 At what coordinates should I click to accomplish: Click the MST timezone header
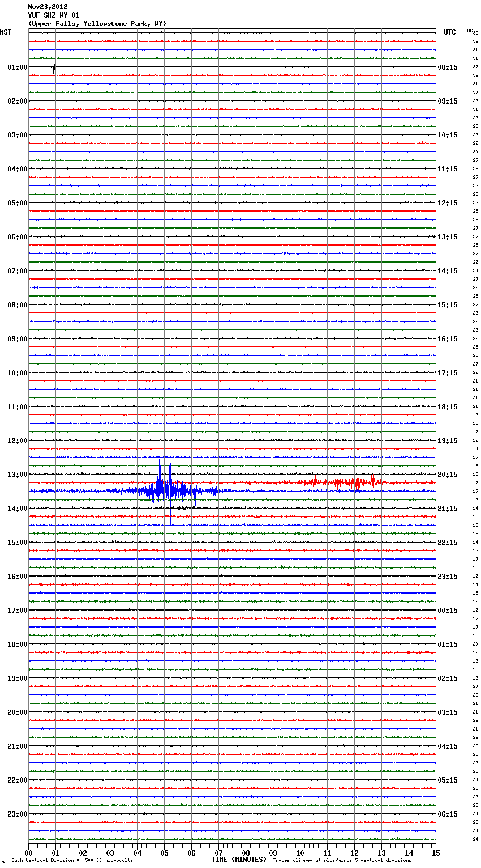(x=6, y=32)
